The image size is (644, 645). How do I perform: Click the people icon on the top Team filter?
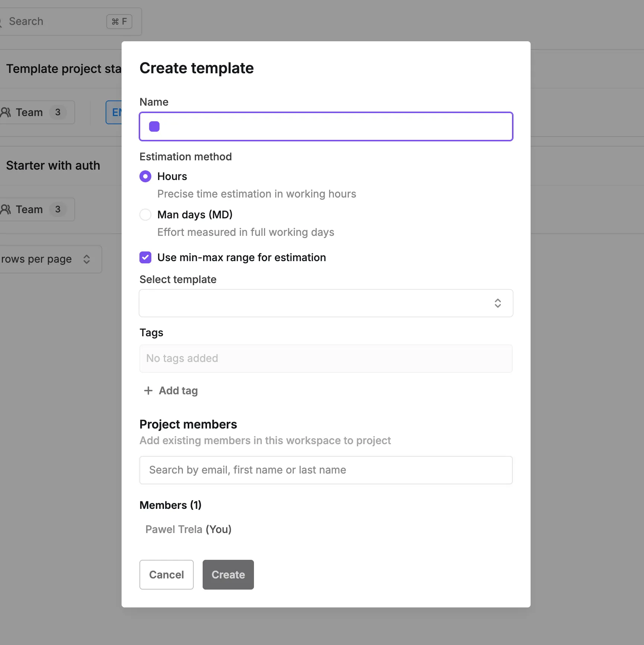6,112
